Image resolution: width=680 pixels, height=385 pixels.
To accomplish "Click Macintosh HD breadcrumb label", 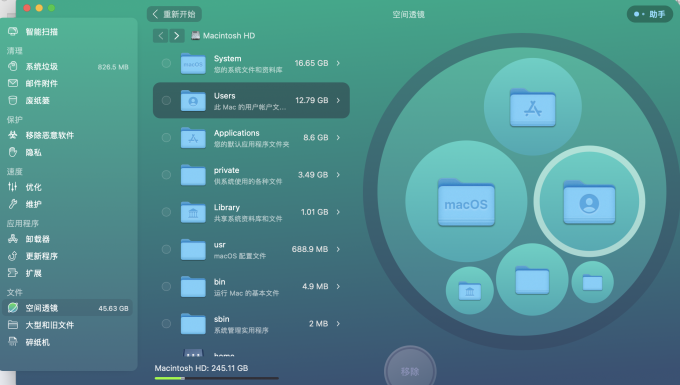I will (229, 36).
